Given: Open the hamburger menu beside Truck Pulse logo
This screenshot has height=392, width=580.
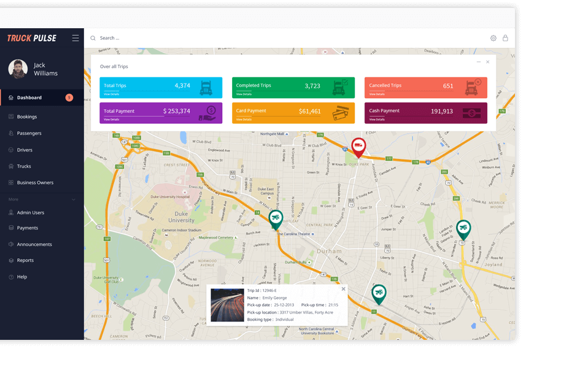Looking at the screenshot, I should [x=75, y=37].
